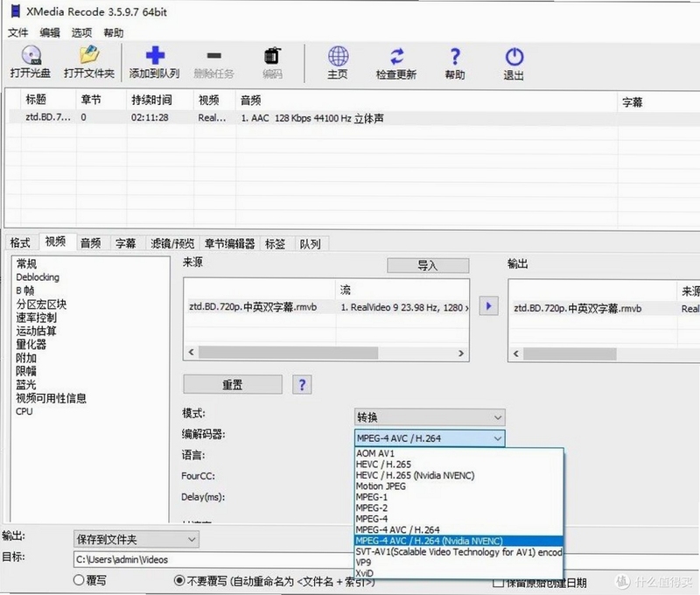Click the Help (帮助) question mark toolbar icon
700x595 pixels.
coord(454,57)
